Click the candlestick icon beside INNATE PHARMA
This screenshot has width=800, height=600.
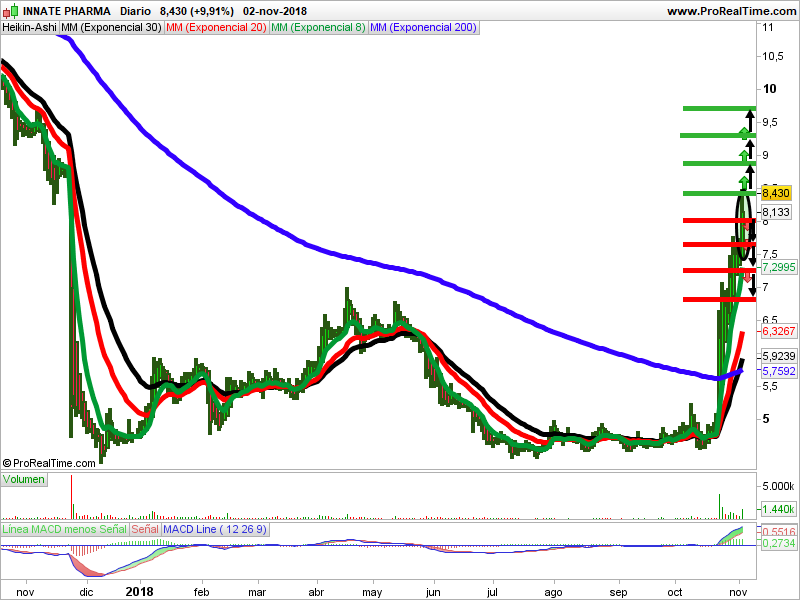tap(11, 10)
